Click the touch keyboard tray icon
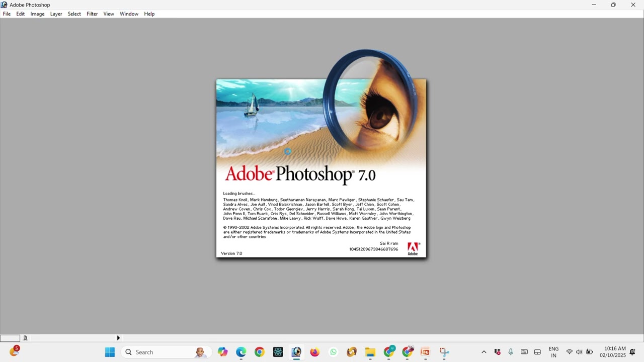The height and width of the screenshot is (362, 644). tap(524, 352)
